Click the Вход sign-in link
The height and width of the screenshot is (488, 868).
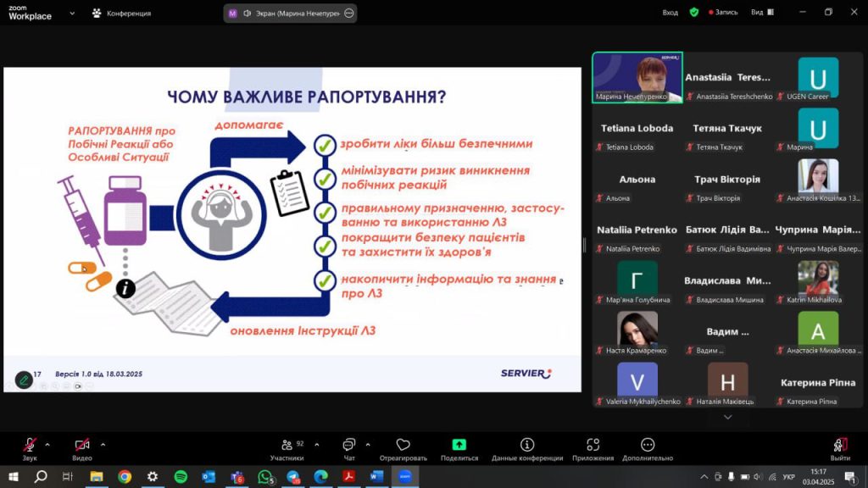click(x=670, y=13)
